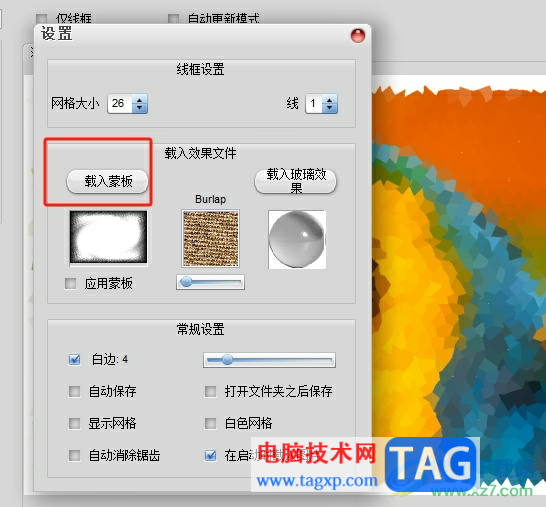Click the 网格大小 value field
Image resolution: width=546 pixels, height=507 pixels.
(120, 103)
